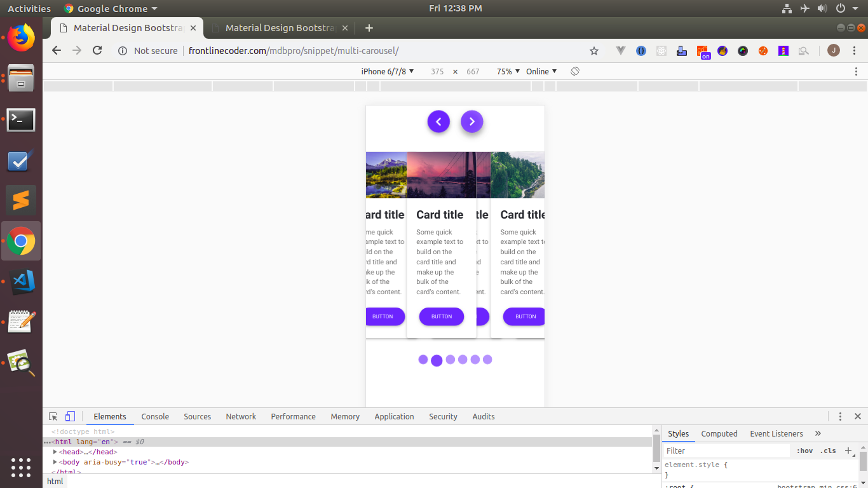The image size is (868, 488).
Task: Click the device width field 375
Action: pyautogui.click(x=437, y=72)
